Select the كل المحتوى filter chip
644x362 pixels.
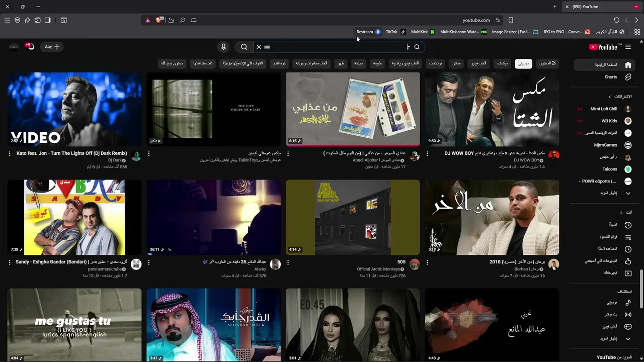(x=547, y=63)
